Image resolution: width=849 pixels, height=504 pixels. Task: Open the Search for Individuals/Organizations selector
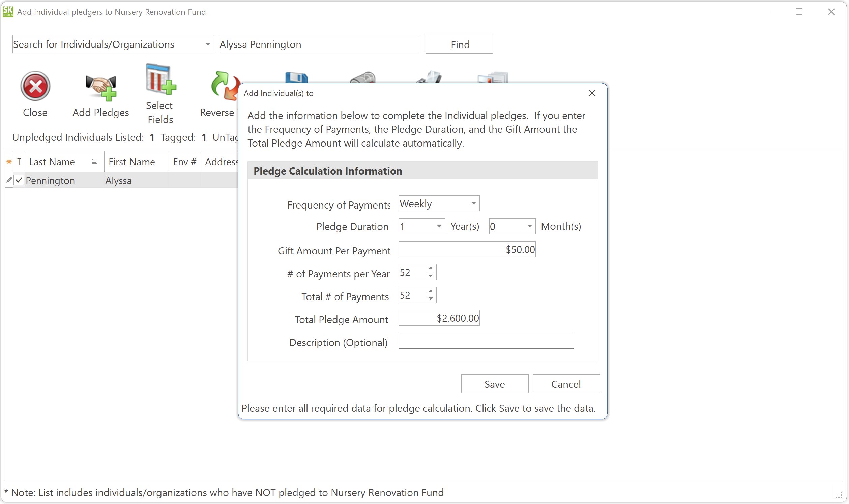[x=208, y=44]
